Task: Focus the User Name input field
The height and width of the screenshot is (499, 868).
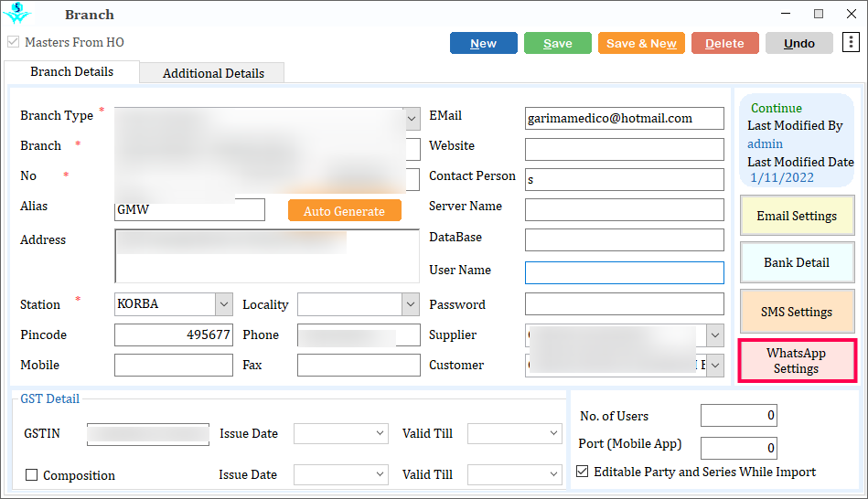Action: [624, 272]
